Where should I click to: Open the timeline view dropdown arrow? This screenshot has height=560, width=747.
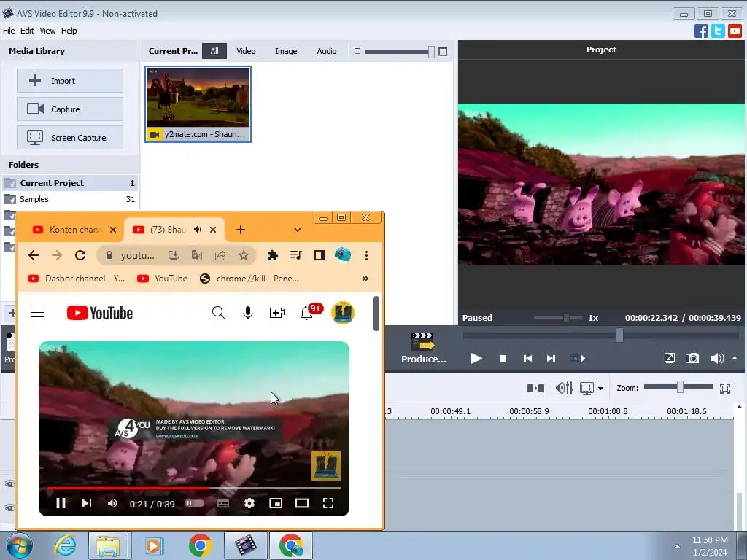(601, 389)
